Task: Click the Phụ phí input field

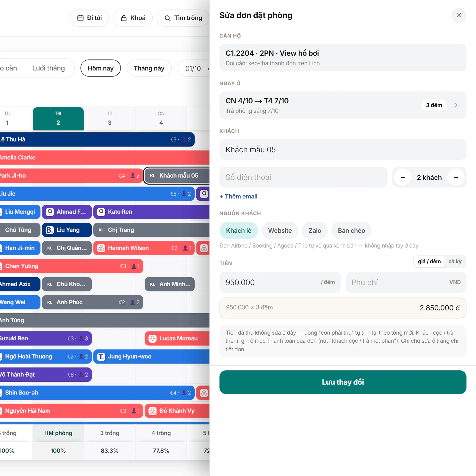Action: pos(406,282)
